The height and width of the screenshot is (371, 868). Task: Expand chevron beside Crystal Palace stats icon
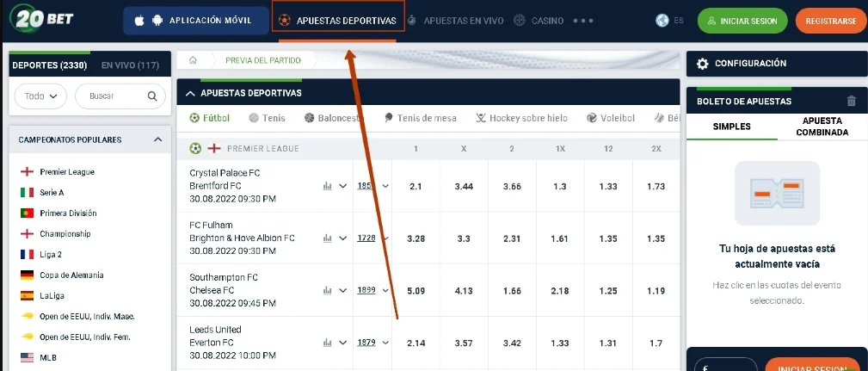click(342, 186)
